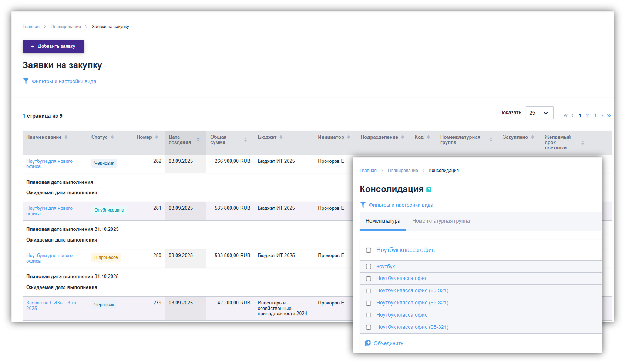Viewport: 625px width, 364px height.
Task: Expand Фильтры и настройки вида on requests page
Action: tap(64, 81)
